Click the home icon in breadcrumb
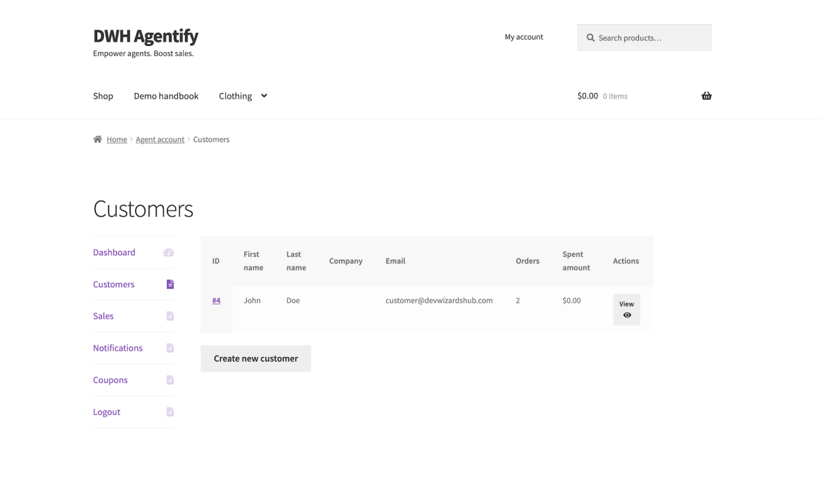Screen dimensions: 821x504 click(98, 140)
